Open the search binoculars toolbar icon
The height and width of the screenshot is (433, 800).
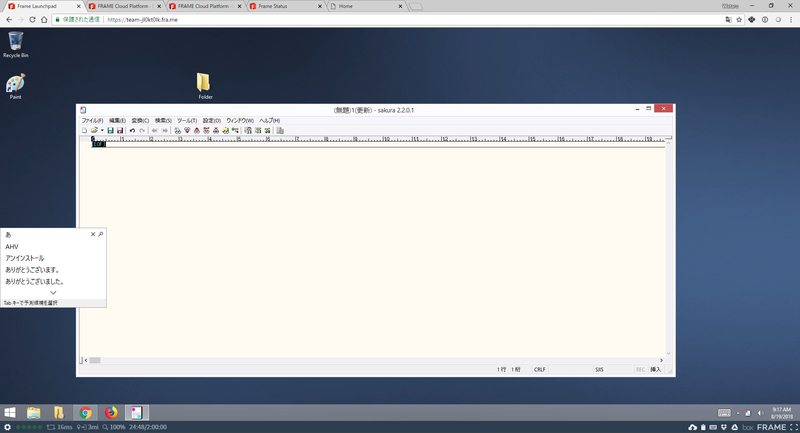pyautogui.click(x=178, y=131)
